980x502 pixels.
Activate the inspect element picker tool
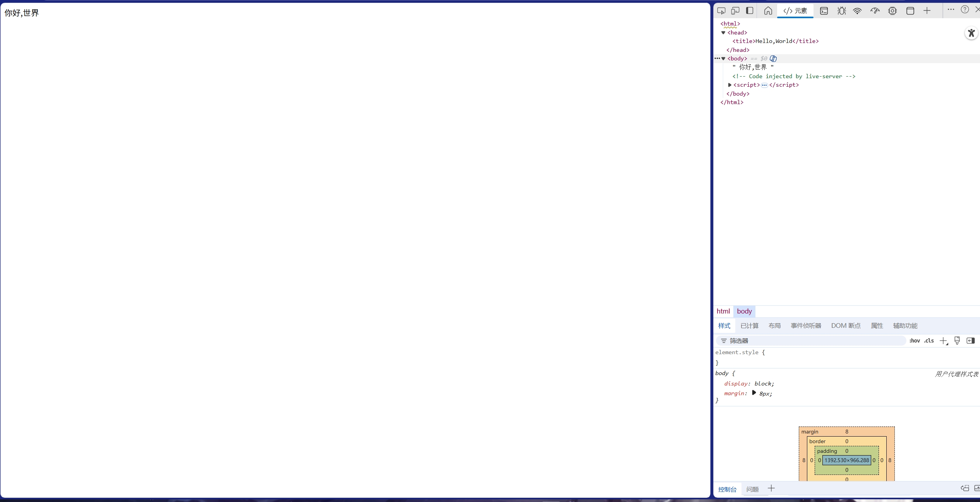point(721,11)
